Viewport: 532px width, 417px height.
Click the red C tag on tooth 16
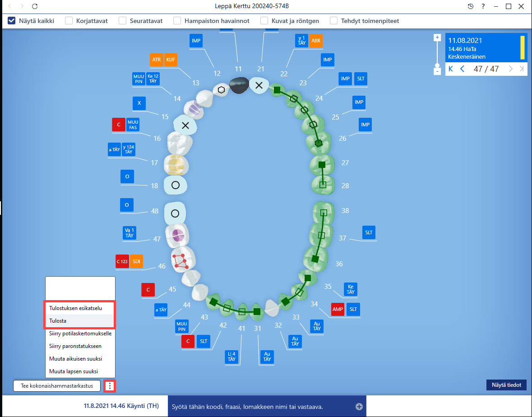click(119, 125)
